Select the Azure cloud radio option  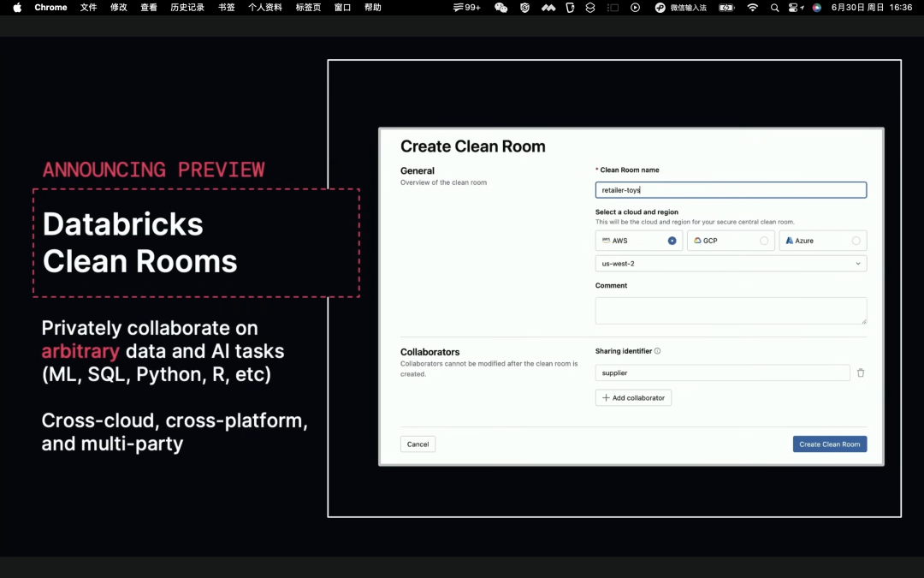856,241
